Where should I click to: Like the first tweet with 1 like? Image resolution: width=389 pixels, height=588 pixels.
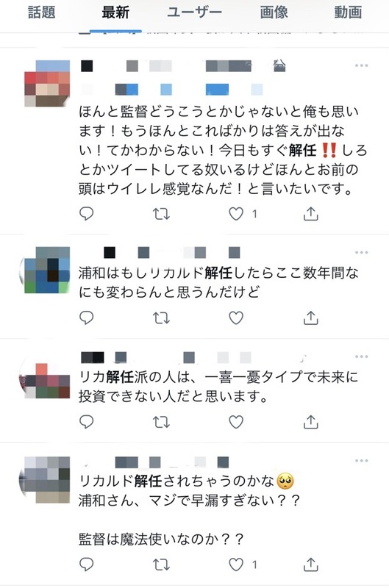click(x=236, y=214)
